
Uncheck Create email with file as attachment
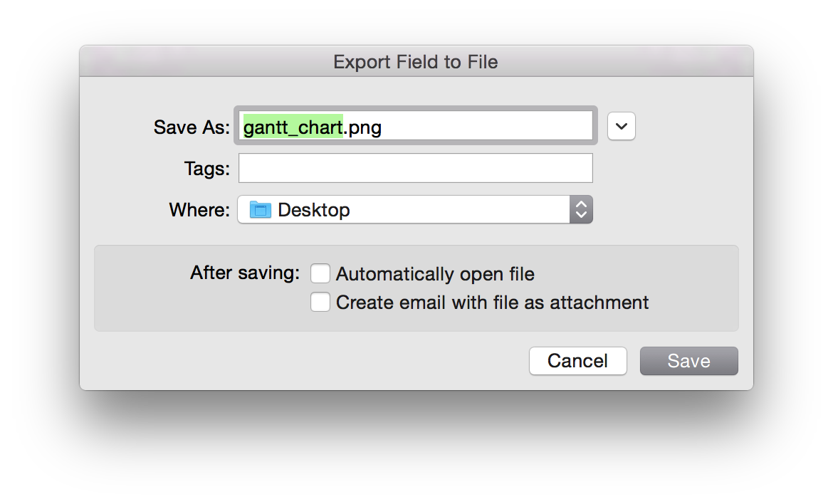(x=320, y=302)
